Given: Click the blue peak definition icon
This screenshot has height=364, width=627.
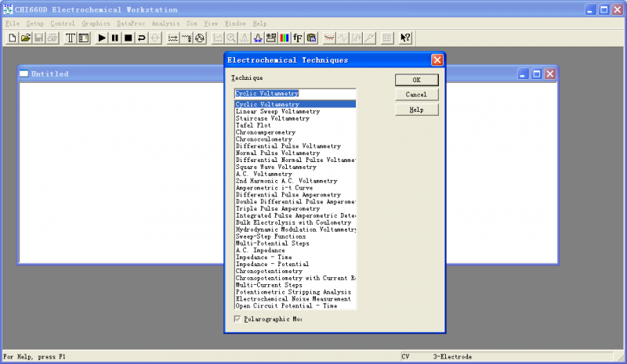Looking at the screenshot, I should coord(258,38).
